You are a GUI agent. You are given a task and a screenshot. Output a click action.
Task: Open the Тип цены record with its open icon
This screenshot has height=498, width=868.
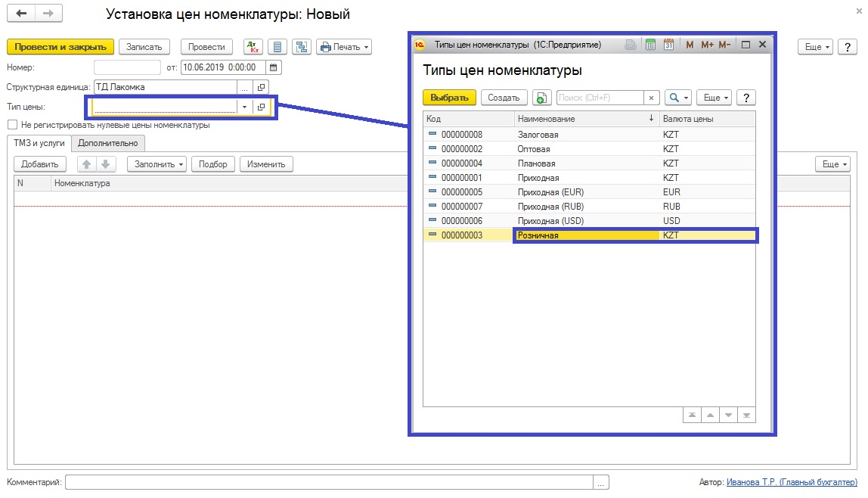coord(262,107)
